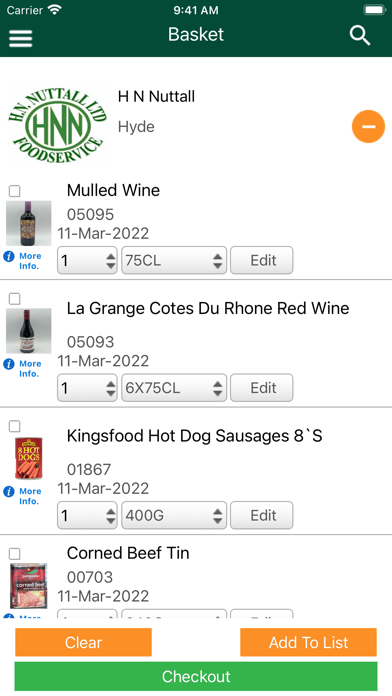Open More Info for La Grange wine
Viewport: 392px width, 696px height.
23,369
